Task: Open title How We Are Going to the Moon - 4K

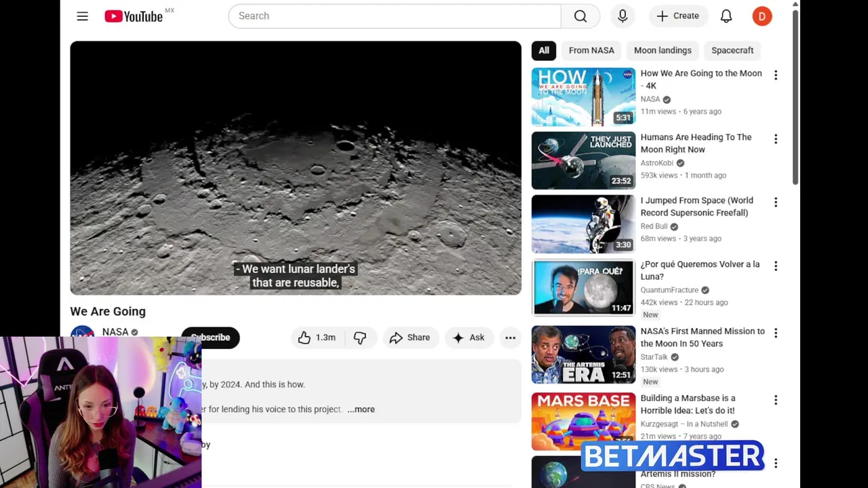Action: coord(701,79)
